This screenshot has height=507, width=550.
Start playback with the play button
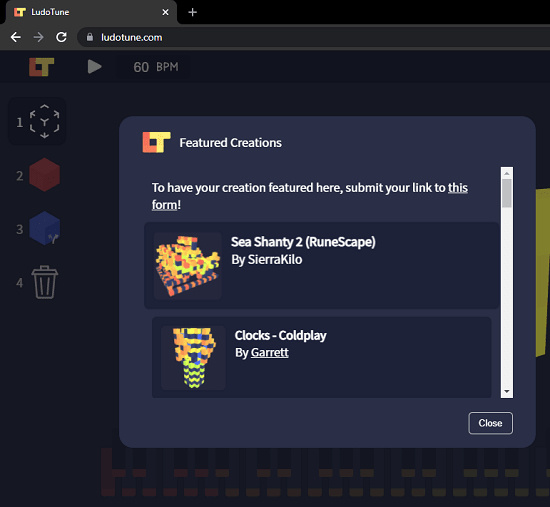click(94, 67)
